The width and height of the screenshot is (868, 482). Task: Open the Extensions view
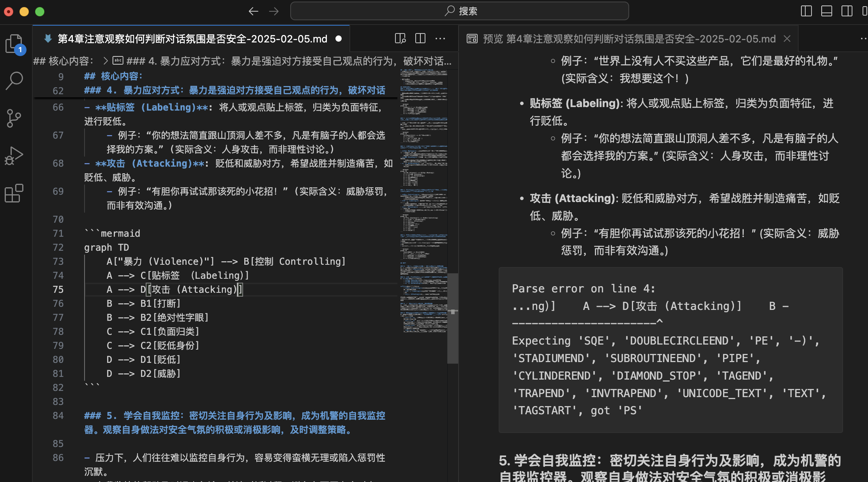click(x=14, y=193)
